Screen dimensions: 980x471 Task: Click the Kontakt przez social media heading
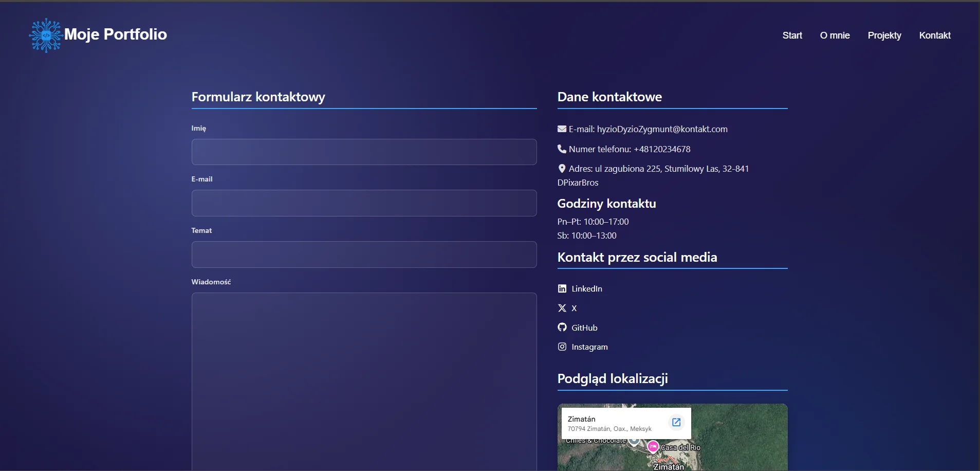[x=637, y=257]
